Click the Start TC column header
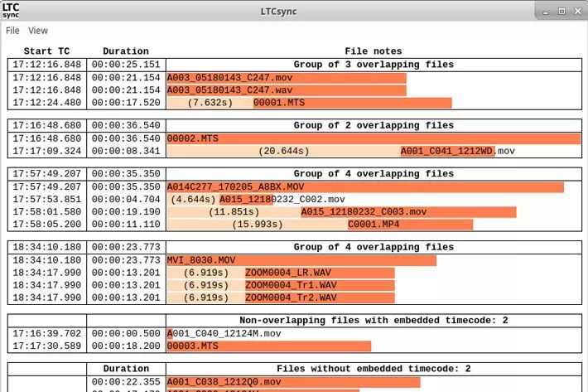This screenshot has width=588, height=392. (46, 51)
